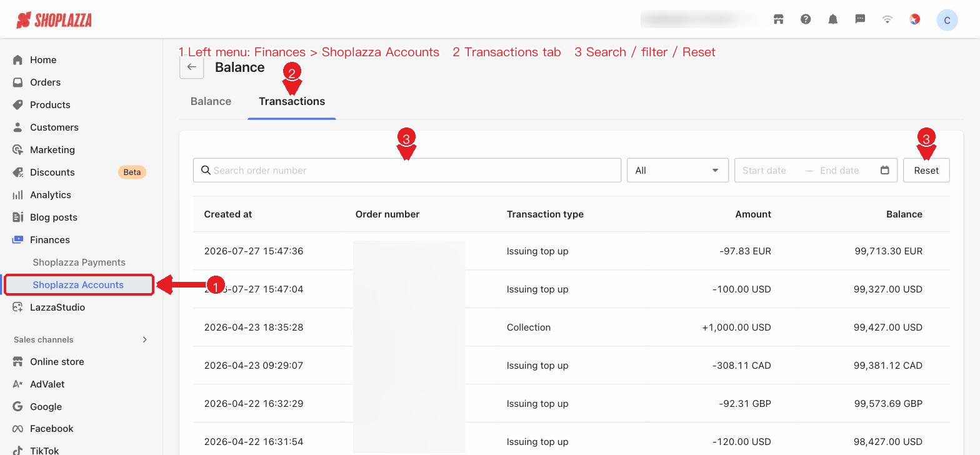Focus the Search order number field
Viewport: 980px width, 455px height.
click(x=407, y=171)
